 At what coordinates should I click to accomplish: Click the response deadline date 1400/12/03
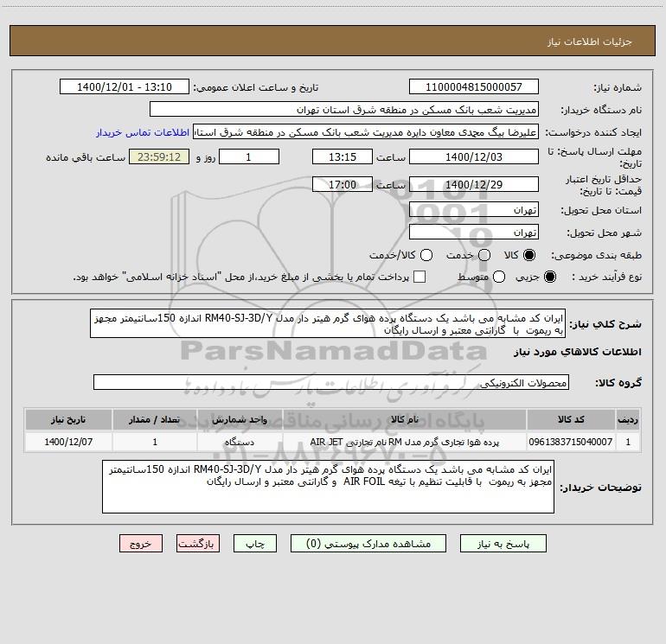pos(474,157)
